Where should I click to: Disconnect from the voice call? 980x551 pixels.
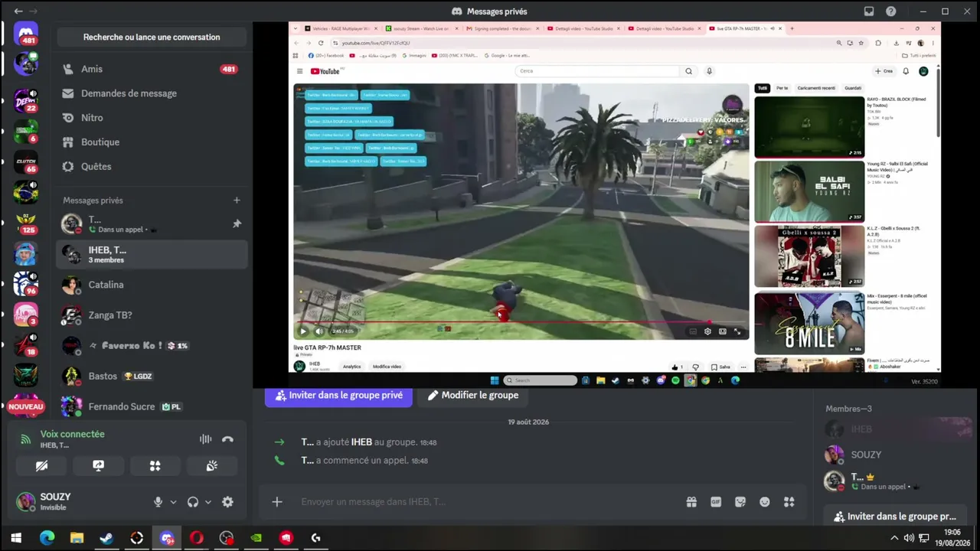(x=227, y=439)
